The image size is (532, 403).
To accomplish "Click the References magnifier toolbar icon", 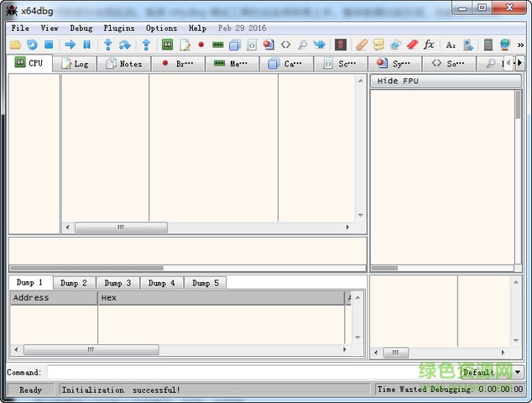I will coord(302,44).
